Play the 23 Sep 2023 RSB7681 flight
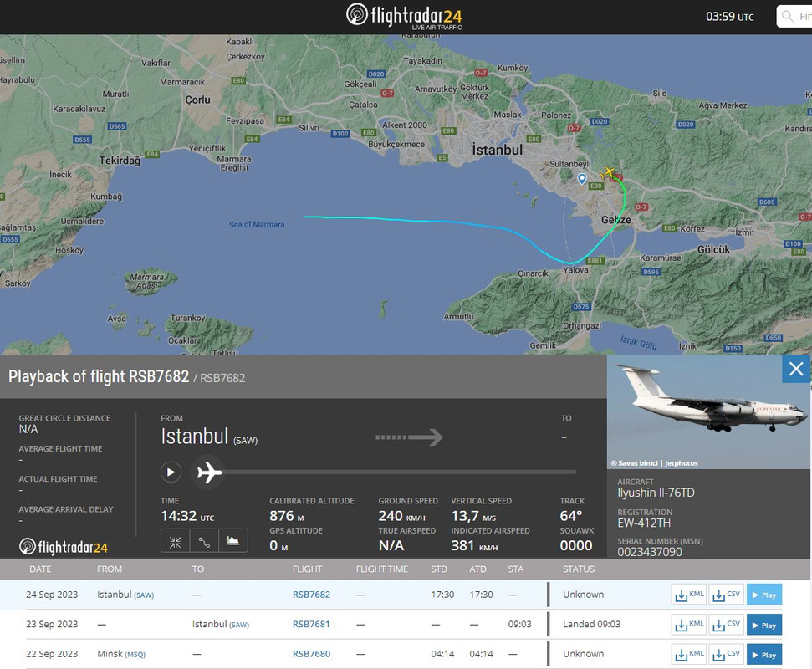Screen dimensions: 812x669 coord(763,625)
